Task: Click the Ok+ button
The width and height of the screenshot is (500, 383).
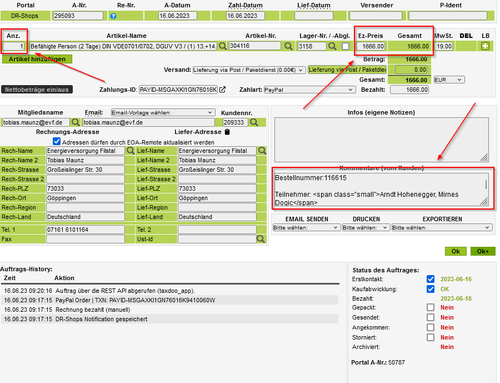Action: coord(483,251)
